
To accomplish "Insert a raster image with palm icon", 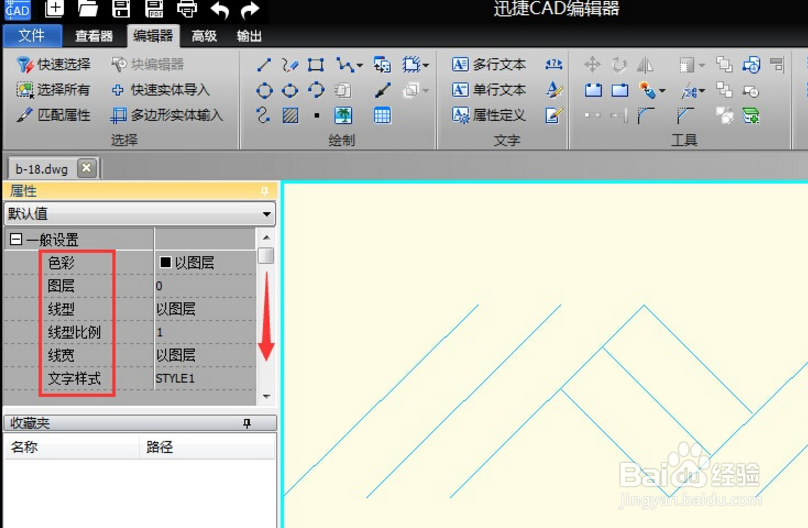I will point(343,115).
